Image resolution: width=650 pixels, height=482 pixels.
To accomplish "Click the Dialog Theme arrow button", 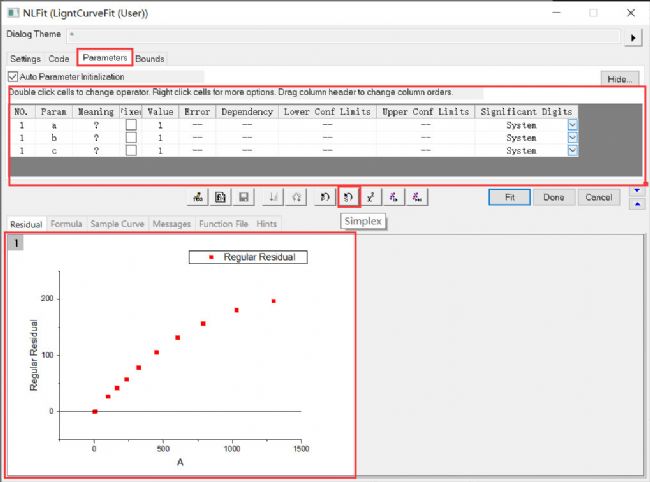I will click(634, 37).
